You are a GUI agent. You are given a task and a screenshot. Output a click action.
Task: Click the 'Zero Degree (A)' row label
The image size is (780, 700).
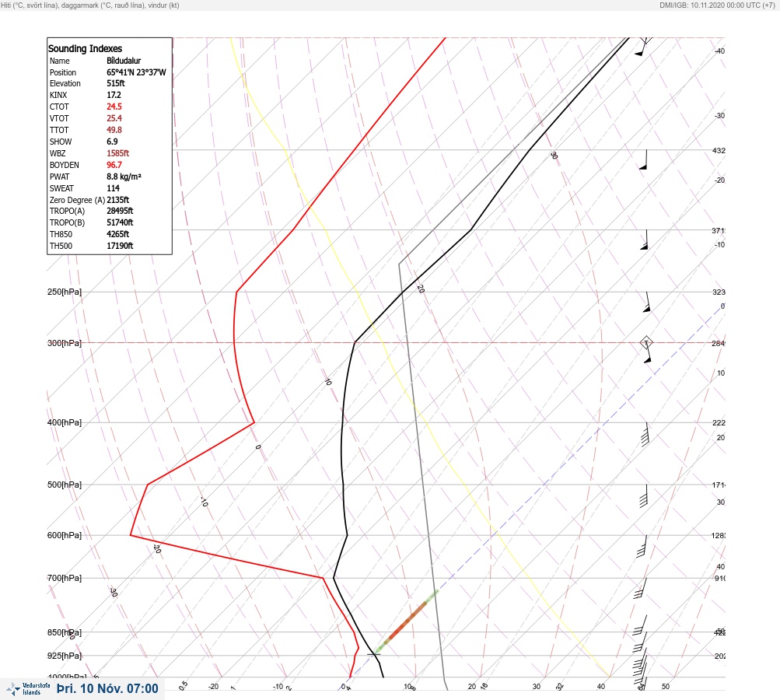tap(77, 200)
